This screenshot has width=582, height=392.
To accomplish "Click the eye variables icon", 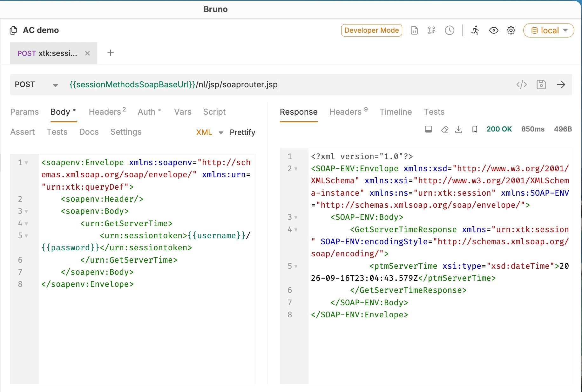I will tap(494, 30).
